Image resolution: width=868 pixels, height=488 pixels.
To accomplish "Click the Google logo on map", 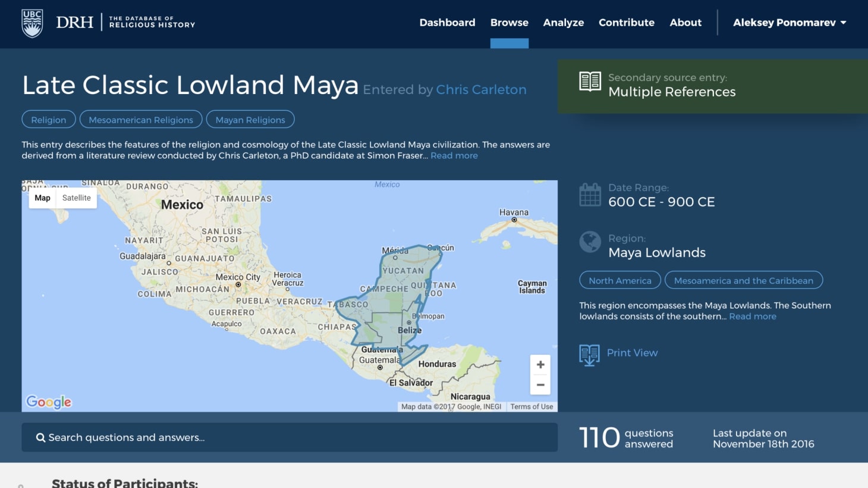I will coord(49,402).
